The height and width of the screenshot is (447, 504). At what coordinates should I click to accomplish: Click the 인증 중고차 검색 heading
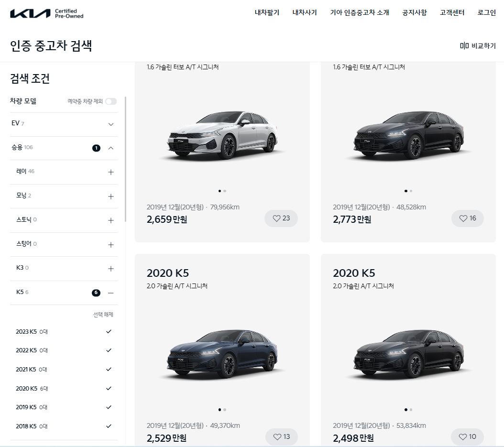(x=51, y=45)
